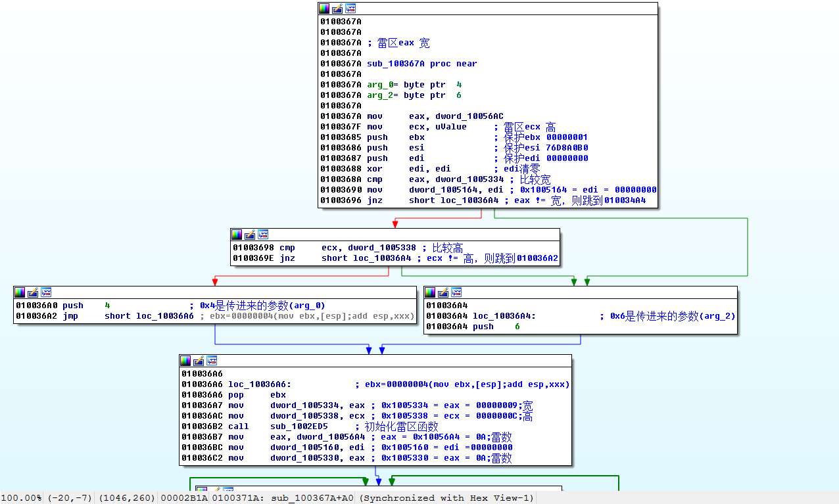Click the 'call sub_1002ED5' instruction
The height and width of the screenshot is (504, 839).
278,426
